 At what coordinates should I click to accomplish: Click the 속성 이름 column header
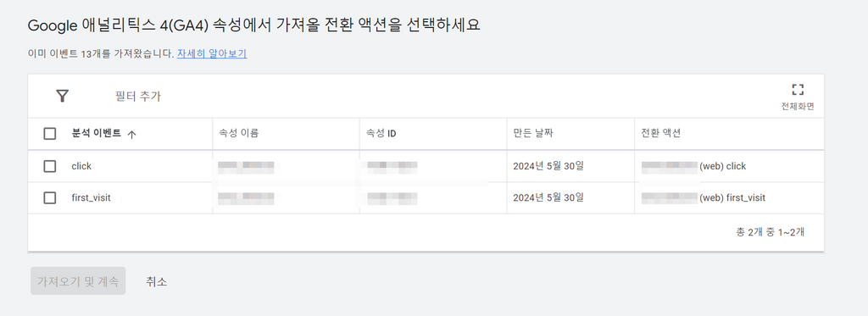pos(239,133)
